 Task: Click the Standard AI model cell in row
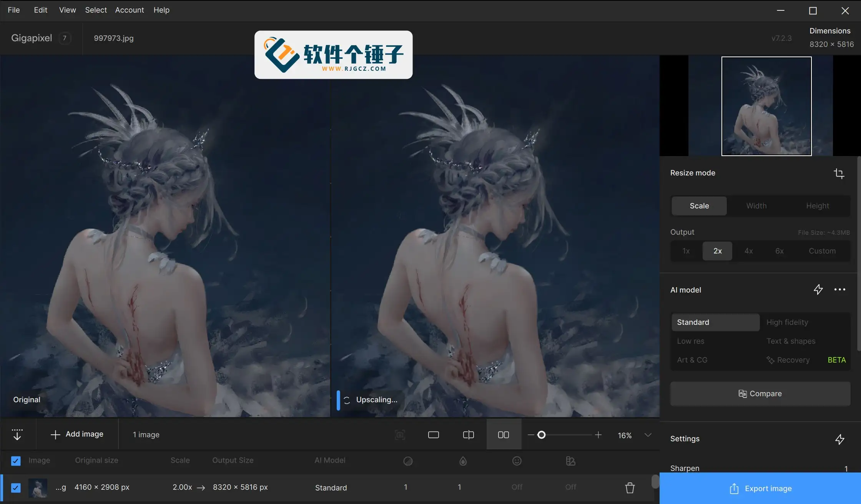click(x=331, y=488)
